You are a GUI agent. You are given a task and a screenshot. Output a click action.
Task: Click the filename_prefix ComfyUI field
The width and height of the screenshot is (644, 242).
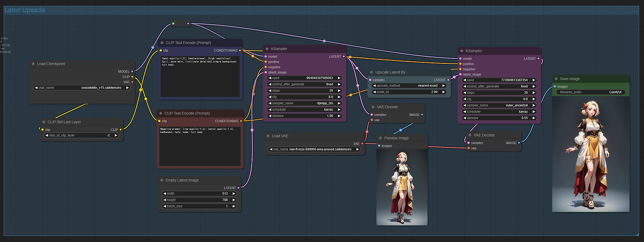pyautogui.click(x=591, y=92)
